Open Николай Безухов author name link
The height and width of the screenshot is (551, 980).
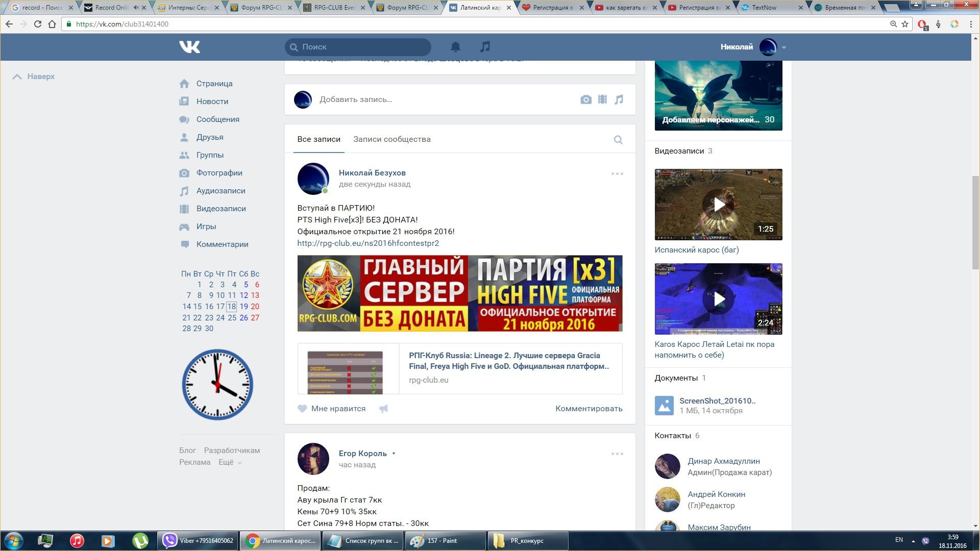coord(372,173)
